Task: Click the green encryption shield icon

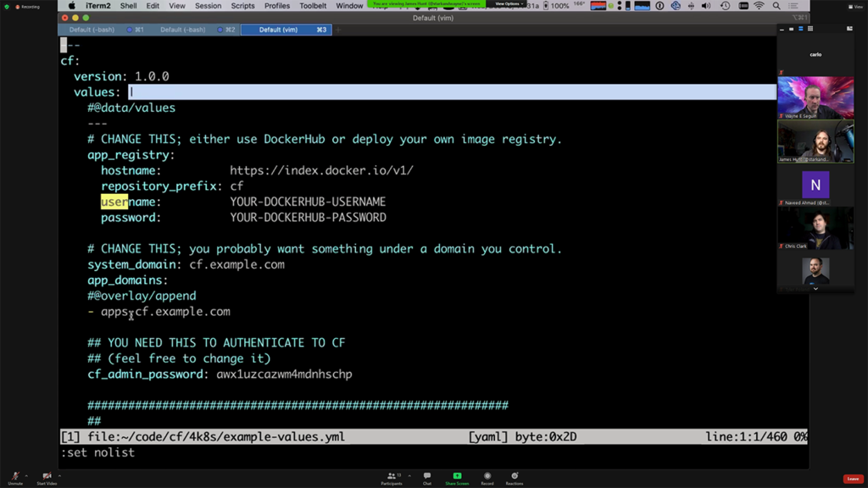Action: click(x=7, y=7)
